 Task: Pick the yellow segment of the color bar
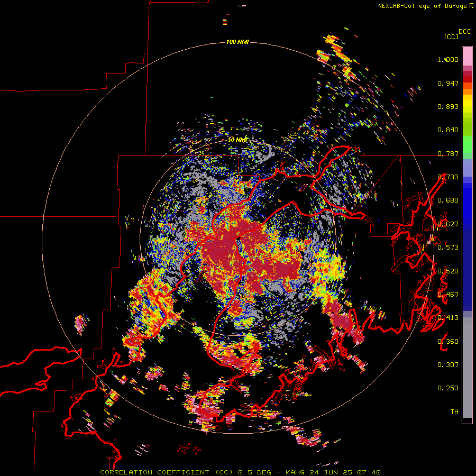pyautogui.click(x=467, y=104)
